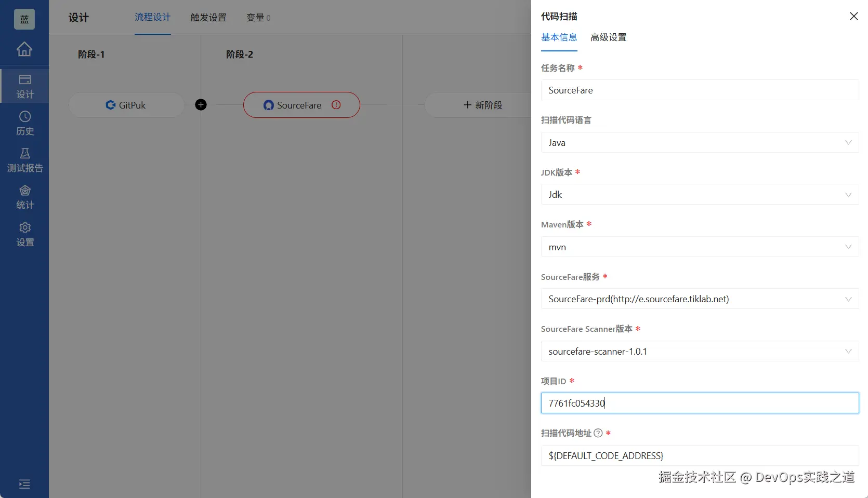Open the 扫描代码语言 Java dropdown
This screenshot has width=868, height=498.
coord(700,142)
